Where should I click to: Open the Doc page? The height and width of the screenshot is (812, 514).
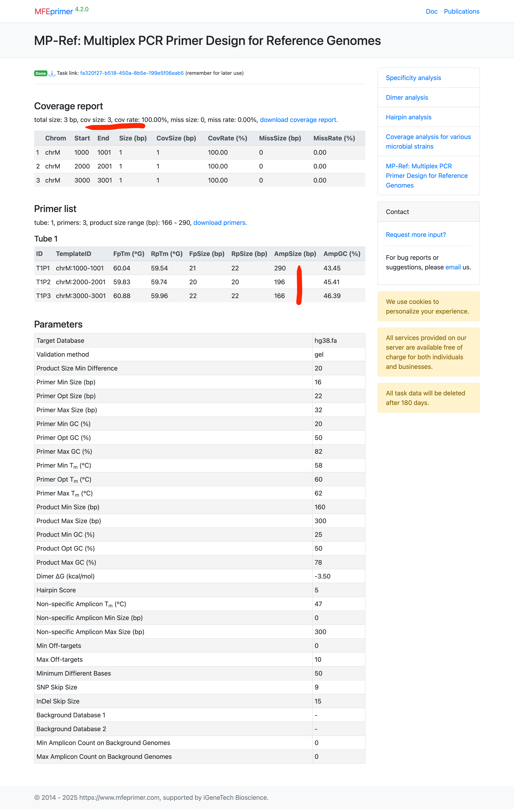tap(431, 11)
